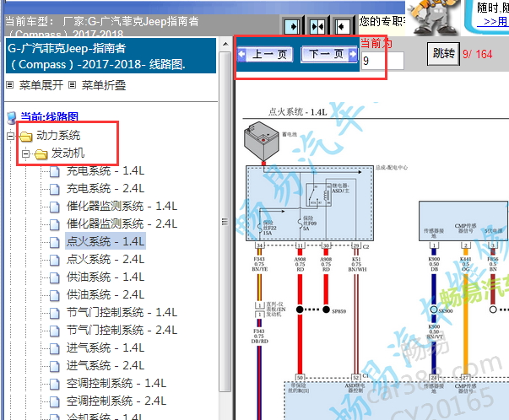Screen dimensions: 509x420
Task: Click the 跳转 jump button
Action: click(x=443, y=53)
